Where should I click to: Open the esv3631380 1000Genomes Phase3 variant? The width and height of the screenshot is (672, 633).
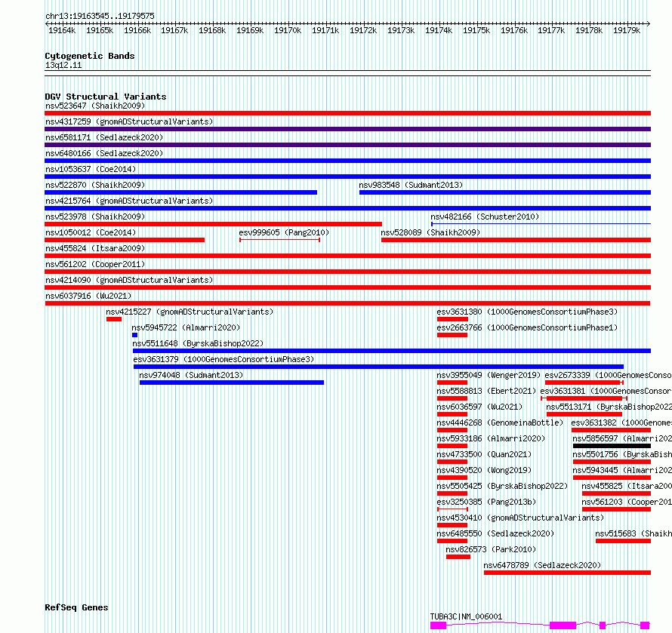527,312
